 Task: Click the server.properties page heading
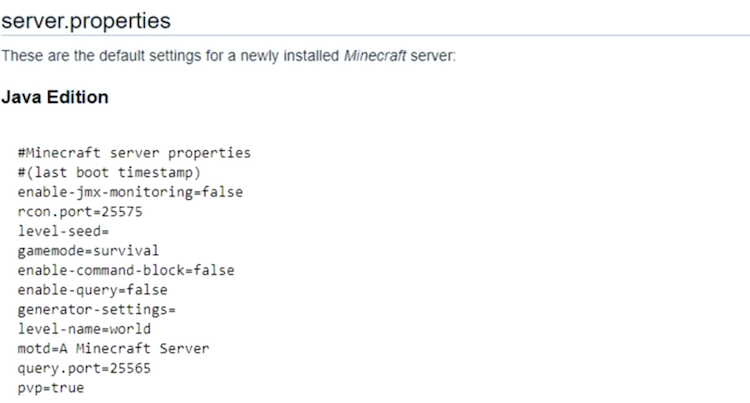86,20
